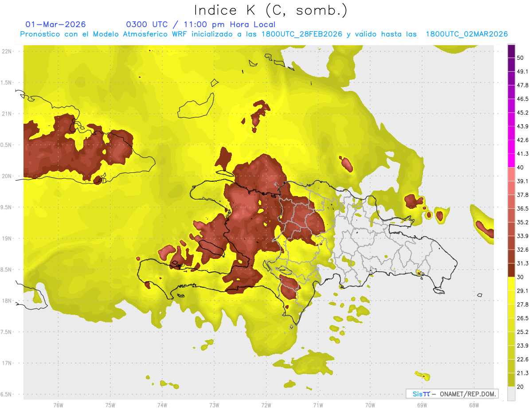Click the colorbar value label 32.6

(523, 250)
